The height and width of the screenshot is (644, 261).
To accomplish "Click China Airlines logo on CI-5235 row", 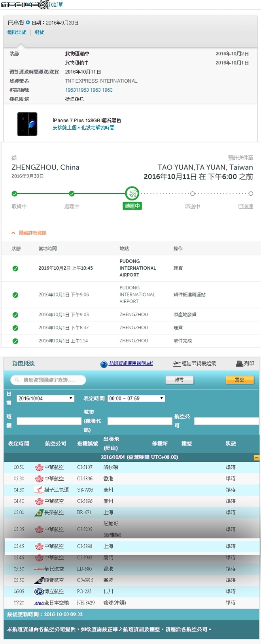I will [39, 530].
